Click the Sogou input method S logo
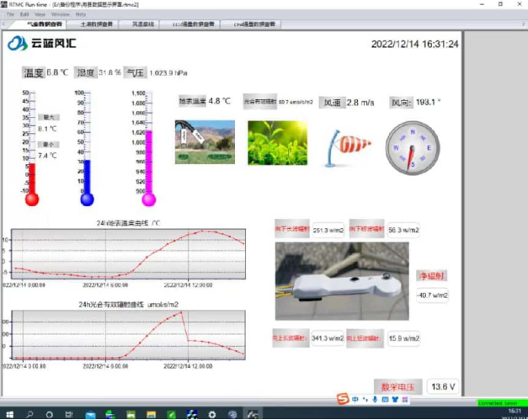The width and height of the screenshot is (528, 420). (343, 399)
